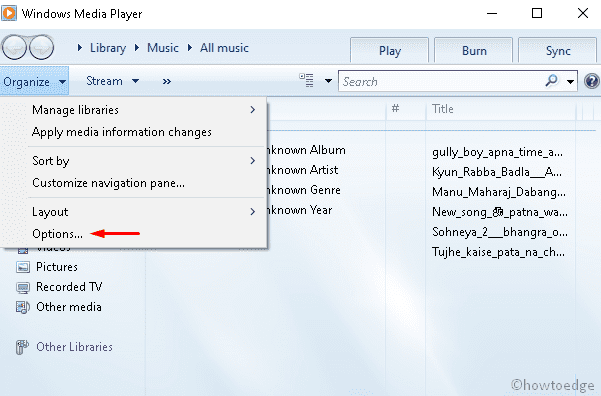Click the Other Libraries icon
The width and height of the screenshot is (601, 396).
click(22, 347)
